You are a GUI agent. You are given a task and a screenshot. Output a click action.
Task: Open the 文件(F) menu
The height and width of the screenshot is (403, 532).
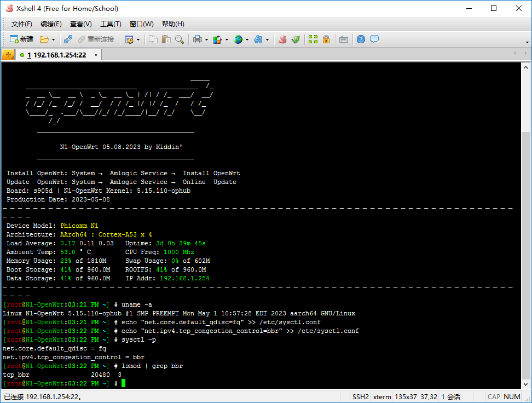[22, 24]
